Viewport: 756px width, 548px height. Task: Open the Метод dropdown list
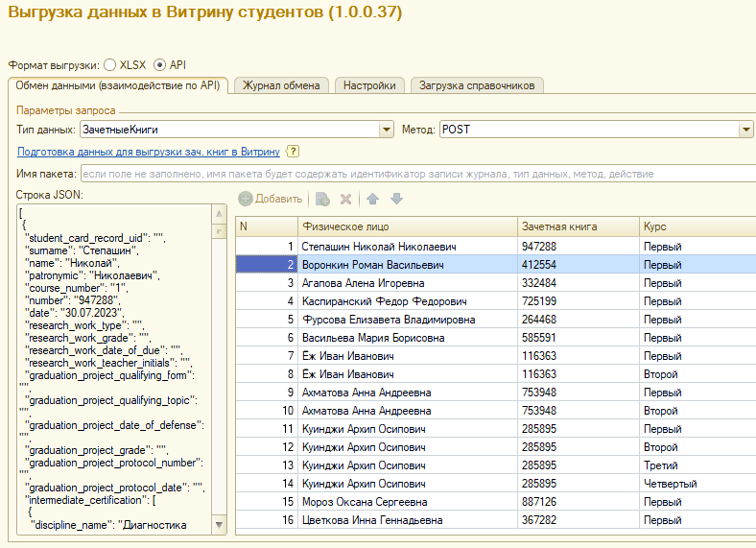coord(745,130)
